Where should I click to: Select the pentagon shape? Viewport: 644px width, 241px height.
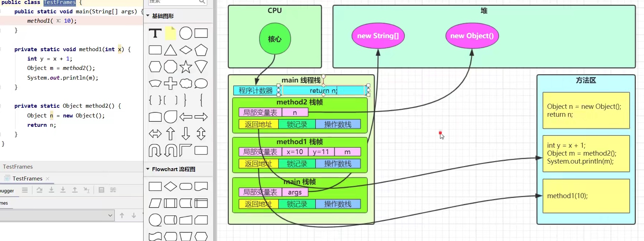coord(201,50)
